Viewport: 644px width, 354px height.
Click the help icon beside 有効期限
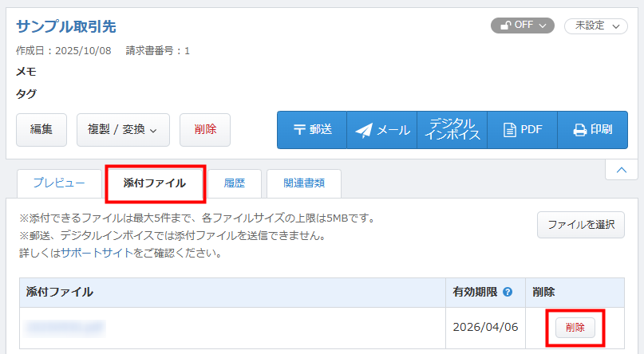tap(508, 293)
